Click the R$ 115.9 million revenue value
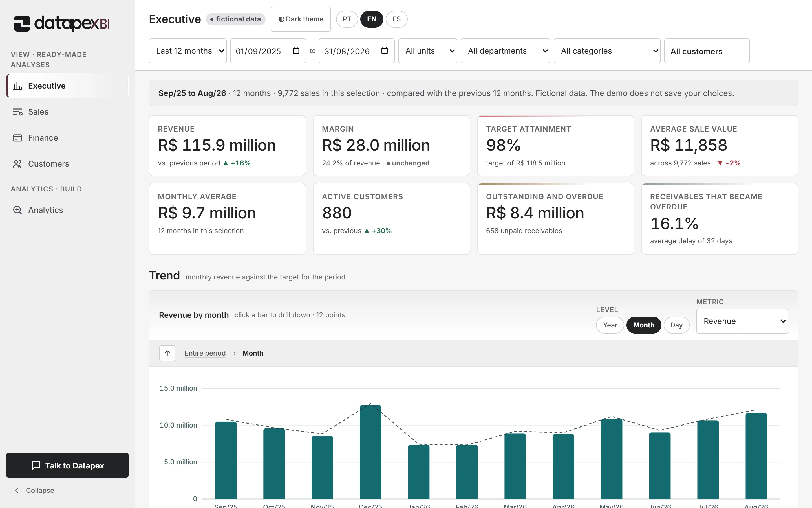This screenshot has height=508, width=812. 217,145
